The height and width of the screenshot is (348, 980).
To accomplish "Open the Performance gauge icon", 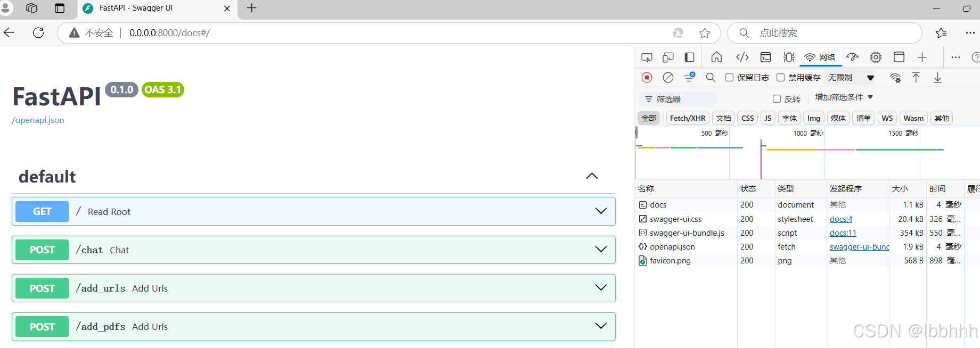I will tap(852, 57).
